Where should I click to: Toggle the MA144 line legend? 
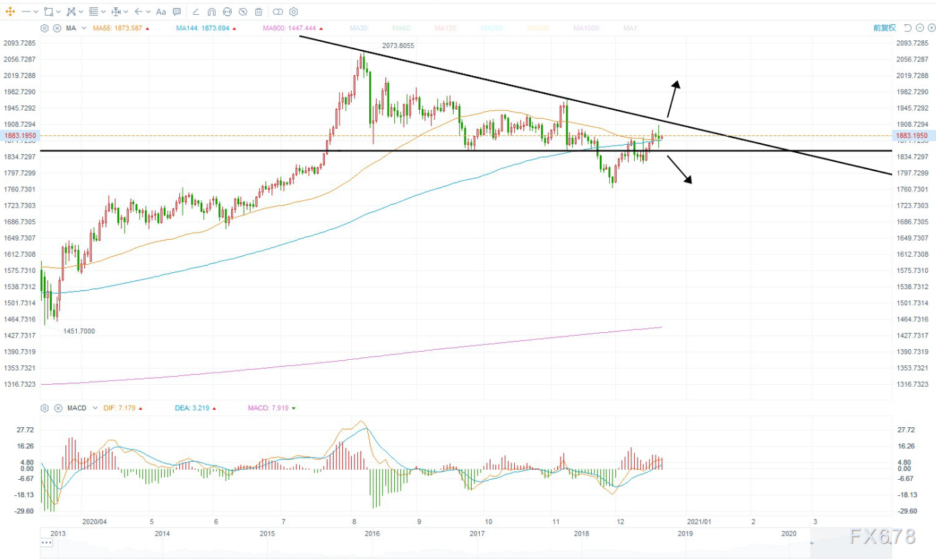click(x=202, y=28)
